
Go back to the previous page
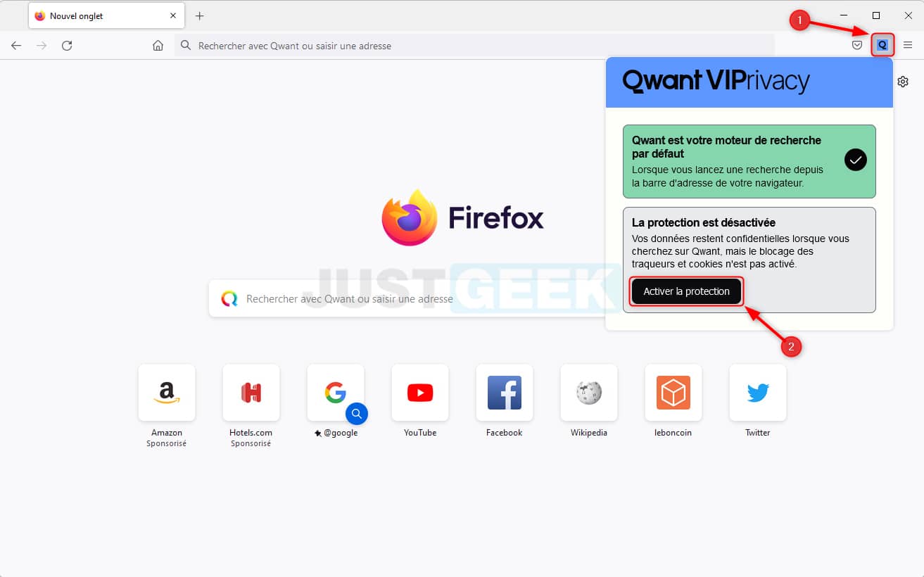[16, 46]
